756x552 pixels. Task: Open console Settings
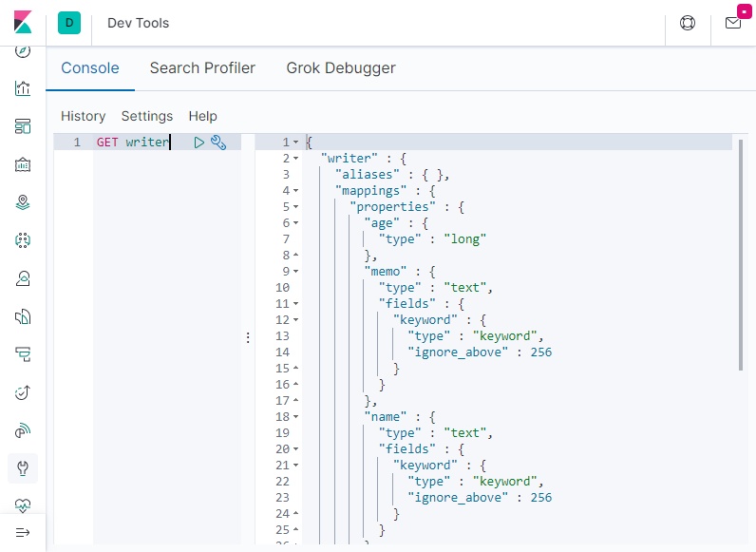tap(147, 116)
